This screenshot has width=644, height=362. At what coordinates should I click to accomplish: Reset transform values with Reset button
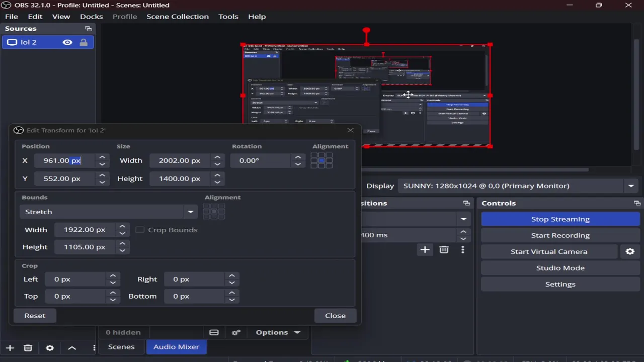click(x=35, y=316)
